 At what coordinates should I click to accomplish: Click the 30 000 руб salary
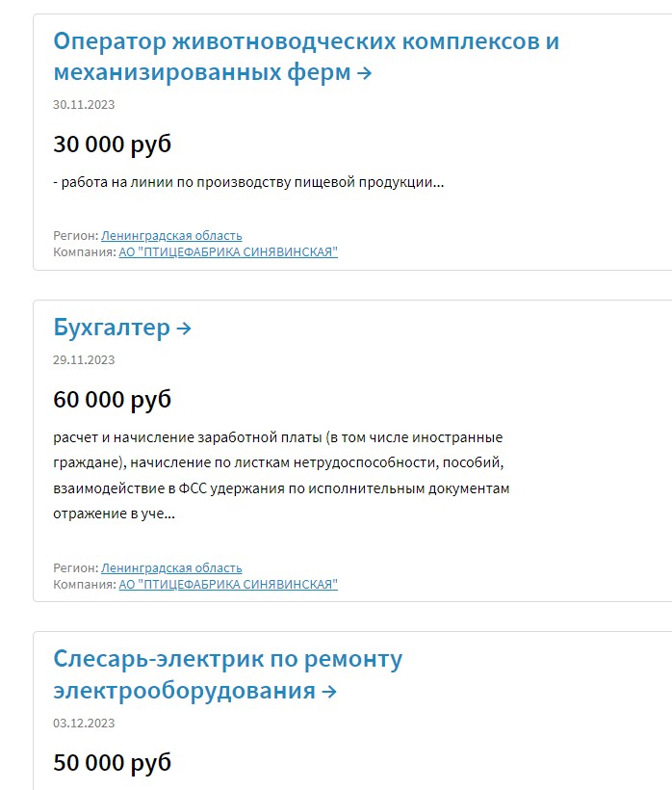point(113,145)
